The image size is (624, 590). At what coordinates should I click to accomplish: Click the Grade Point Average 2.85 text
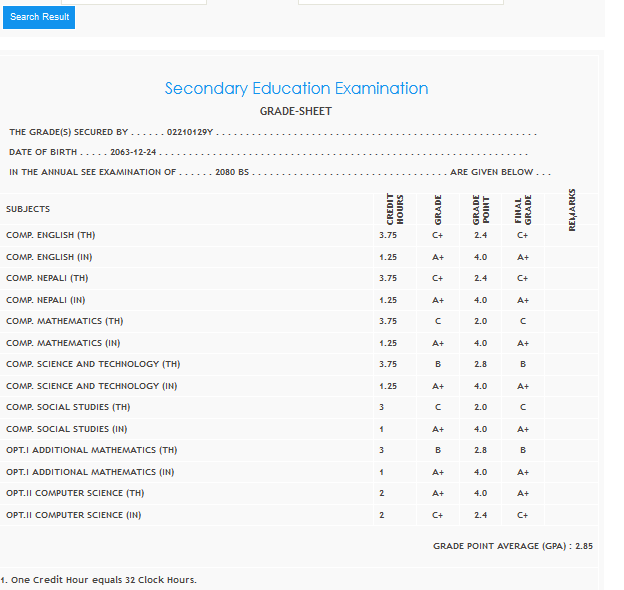[513, 547]
